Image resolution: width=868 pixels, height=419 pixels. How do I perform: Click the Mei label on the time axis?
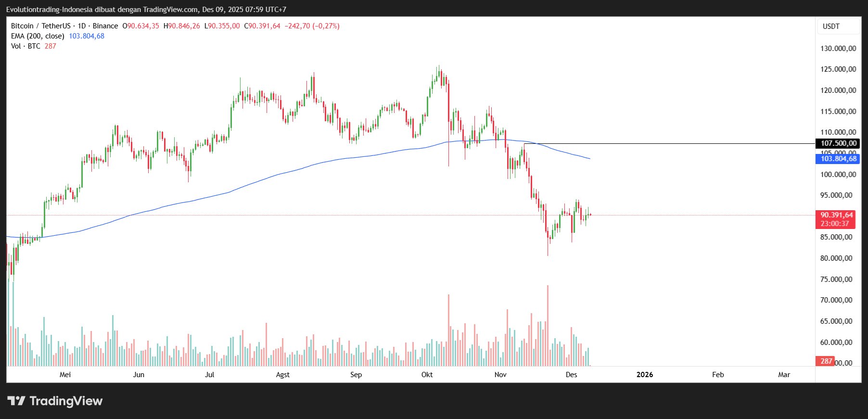point(65,375)
